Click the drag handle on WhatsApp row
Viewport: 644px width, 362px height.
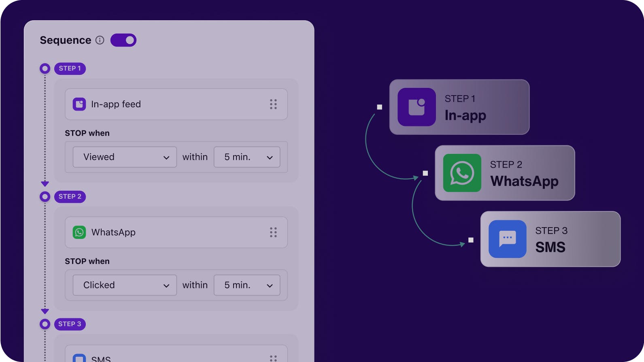(x=273, y=232)
